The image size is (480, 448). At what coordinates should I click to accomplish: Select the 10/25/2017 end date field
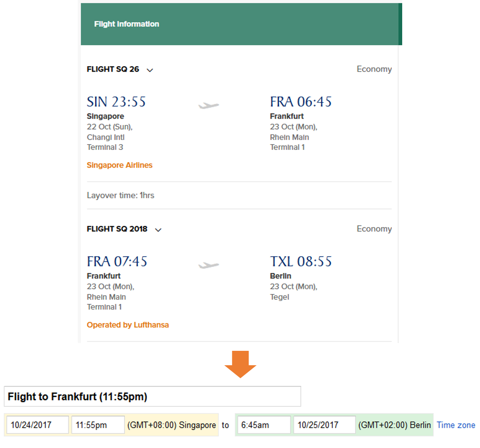[324, 425]
